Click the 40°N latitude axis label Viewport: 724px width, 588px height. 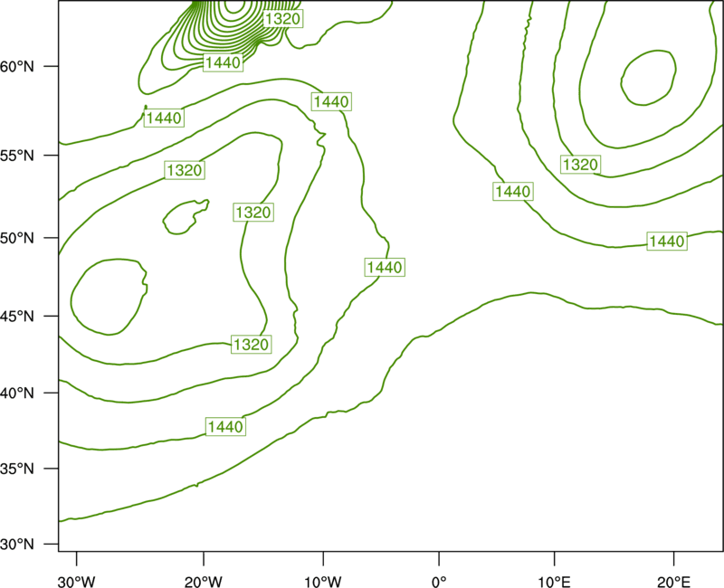point(17,394)
